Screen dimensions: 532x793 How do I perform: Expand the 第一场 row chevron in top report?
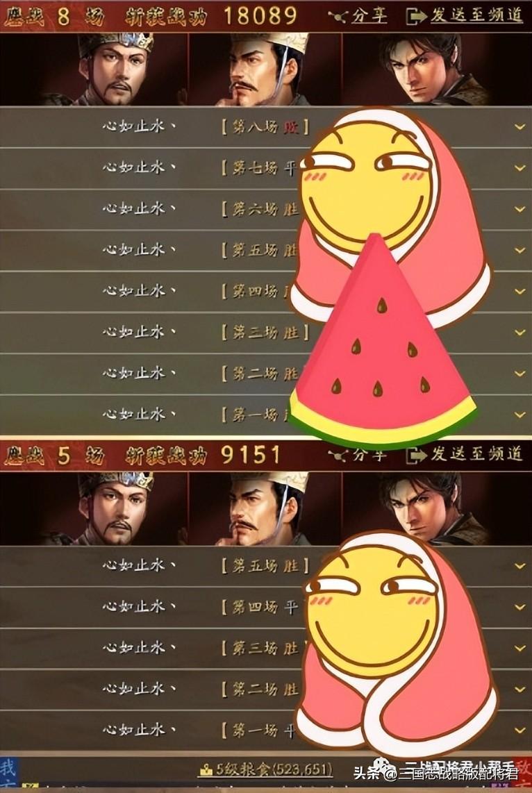[x=520, y=415]
